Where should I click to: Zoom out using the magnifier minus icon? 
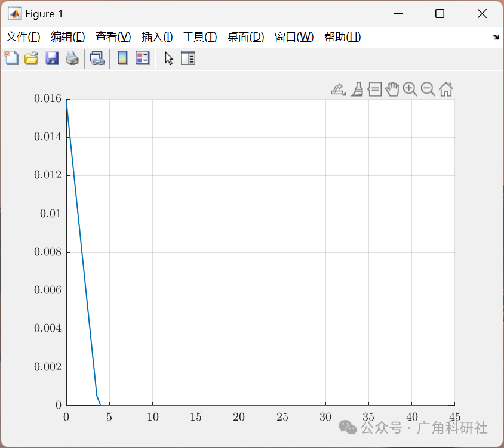click(x=428, y=89)
